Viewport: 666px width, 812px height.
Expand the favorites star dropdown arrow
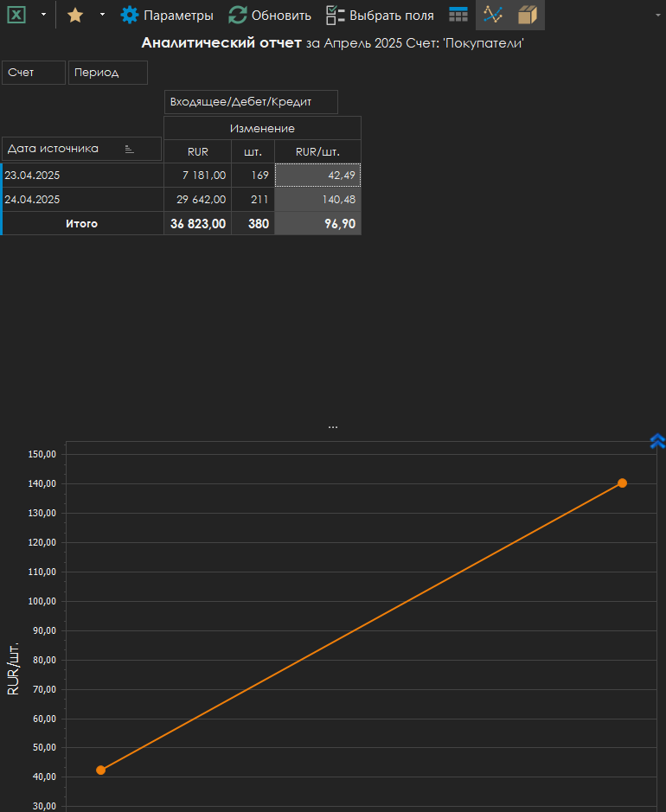click(x=101, y=15)
